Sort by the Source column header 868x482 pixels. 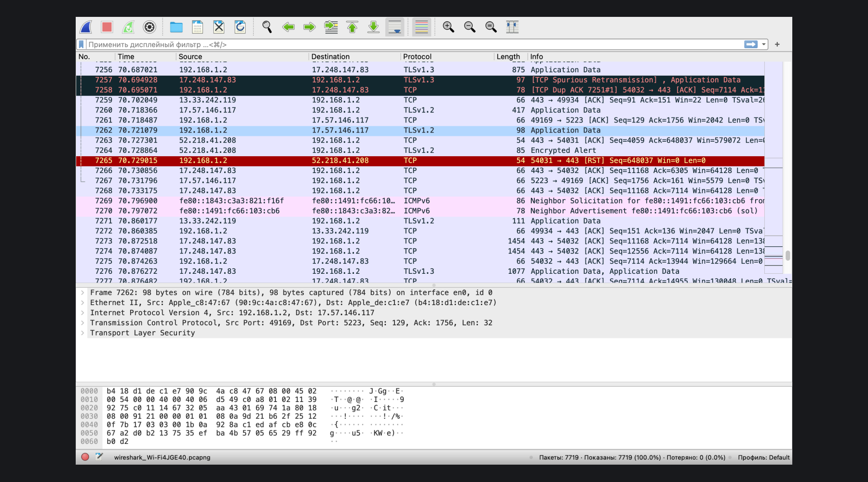(x=243, y=56)
